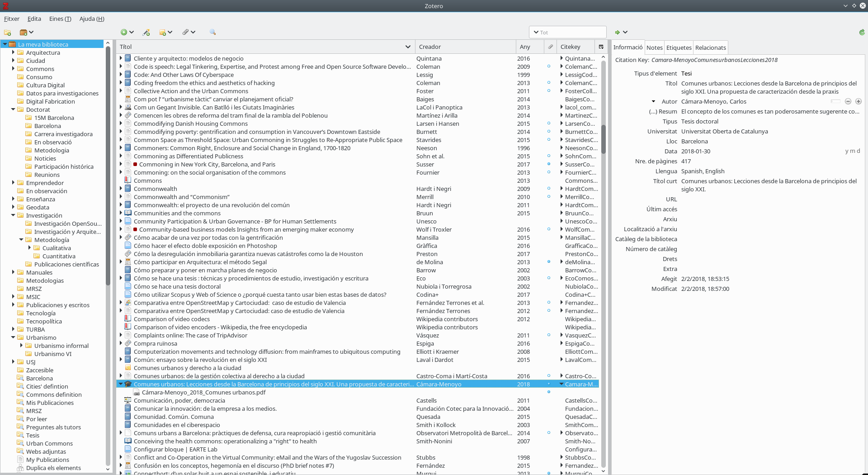
Task: Click the Zotero app icon in title bar
Action: tap(6, 6)
